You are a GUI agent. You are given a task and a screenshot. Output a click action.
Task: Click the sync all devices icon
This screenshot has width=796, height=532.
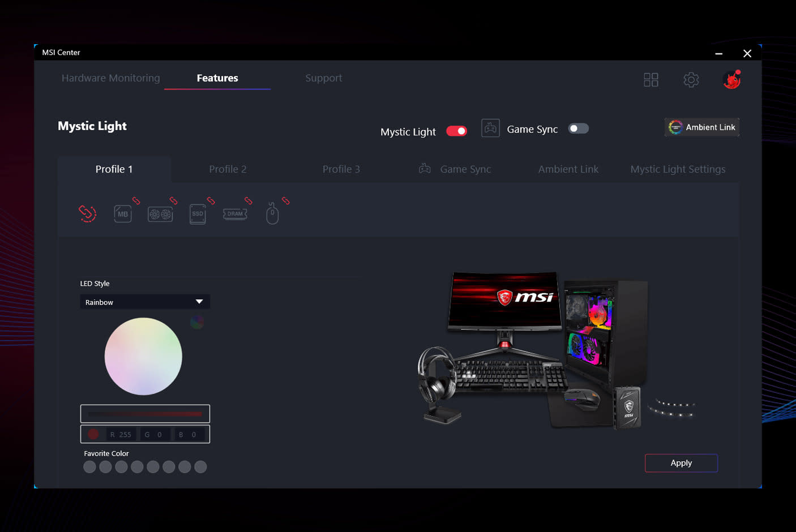click(87, 213)
